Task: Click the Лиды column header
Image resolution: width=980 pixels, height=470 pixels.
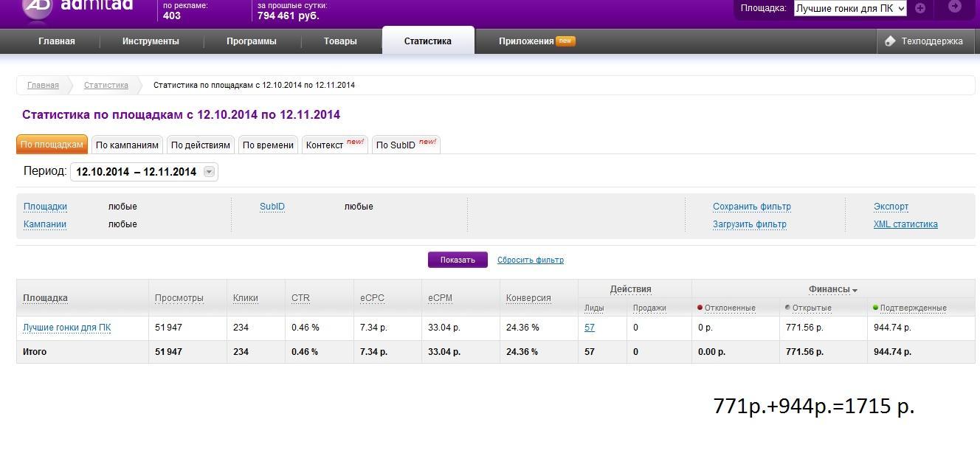Action: point(594,308)
